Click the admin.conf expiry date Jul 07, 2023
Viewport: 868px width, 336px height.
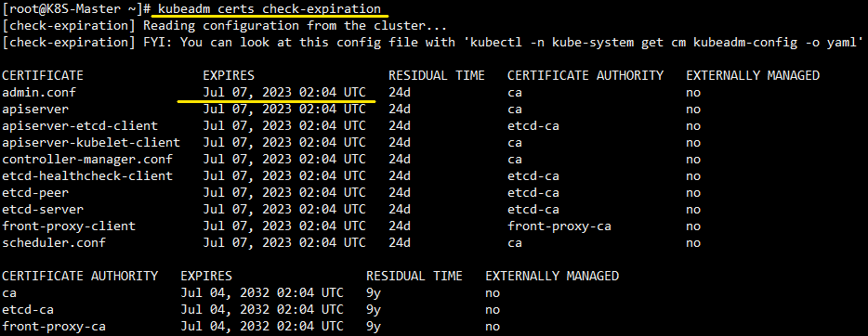(284, 92)
